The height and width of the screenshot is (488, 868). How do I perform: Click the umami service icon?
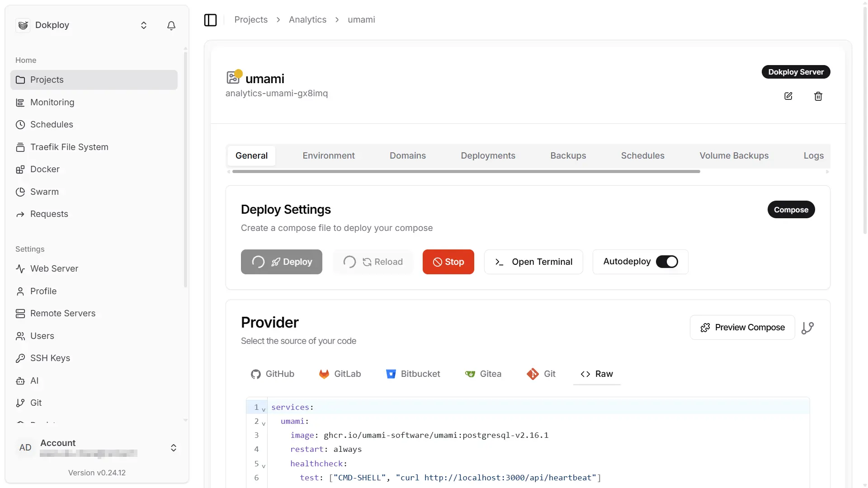(x=233, y=77)
